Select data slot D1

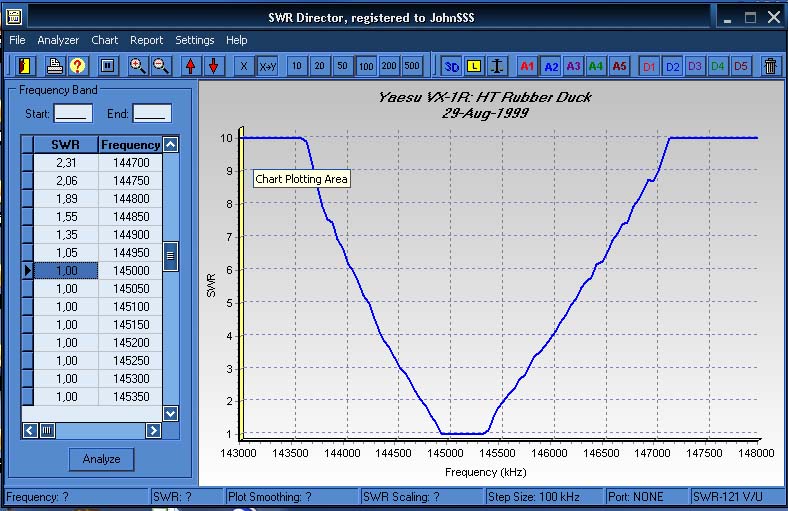[649, 66]
